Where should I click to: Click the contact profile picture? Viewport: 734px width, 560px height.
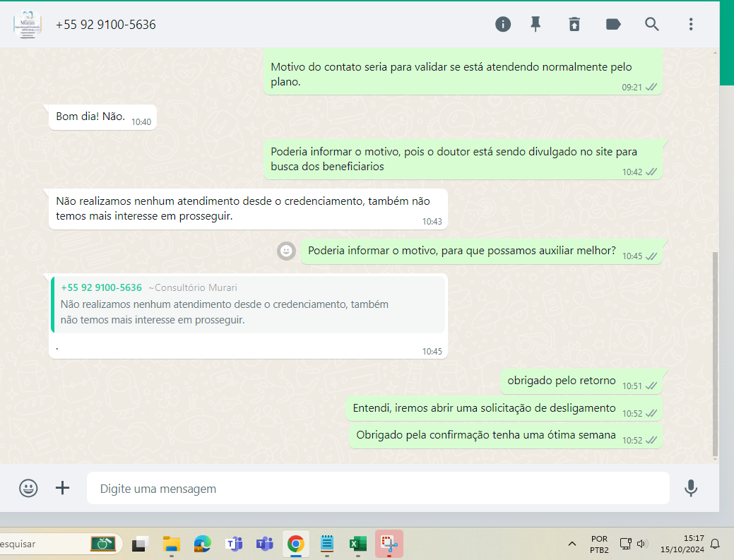27,24
